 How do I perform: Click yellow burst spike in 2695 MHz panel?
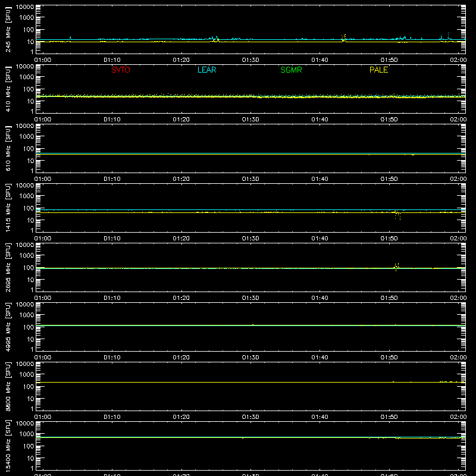point(396,267)
